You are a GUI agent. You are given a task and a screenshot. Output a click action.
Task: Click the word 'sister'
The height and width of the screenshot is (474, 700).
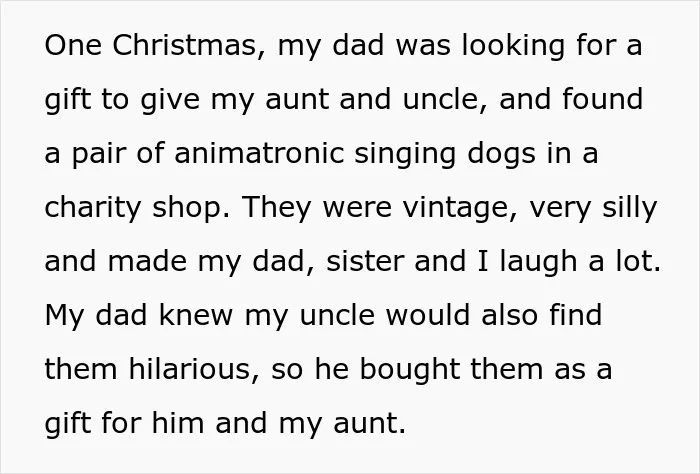364,262
